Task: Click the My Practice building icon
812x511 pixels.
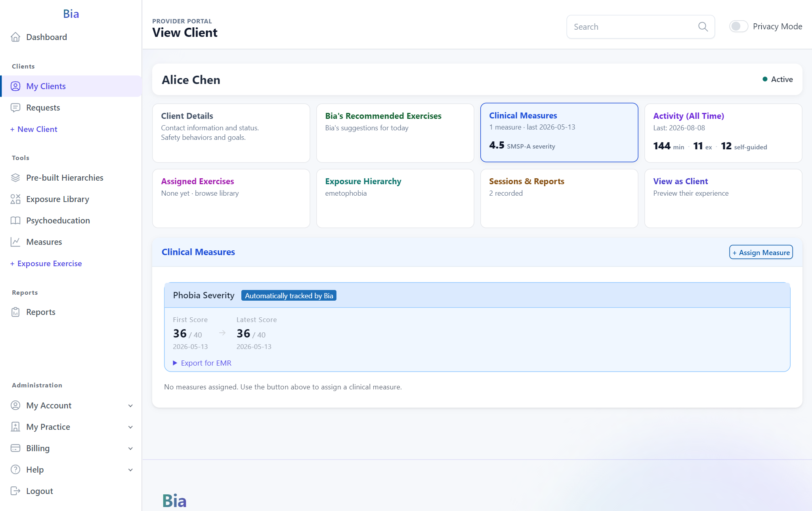Action: pos(15,427)
